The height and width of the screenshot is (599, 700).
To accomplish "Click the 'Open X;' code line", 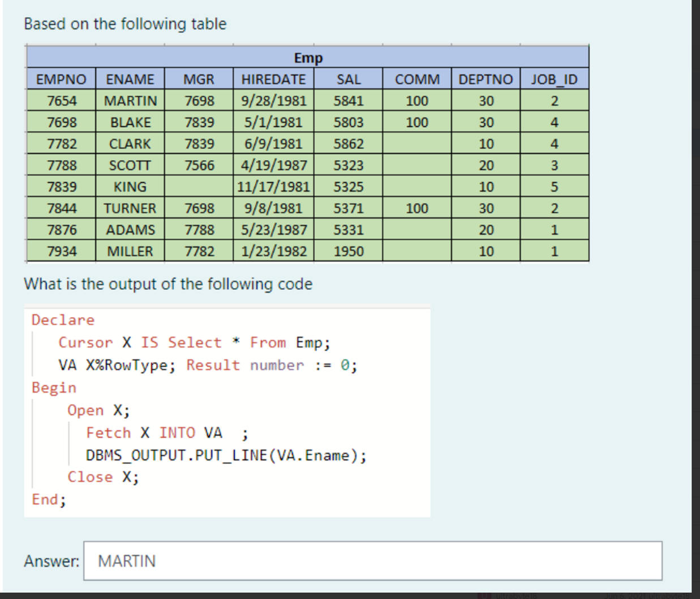I will click(x=98, y=410).
